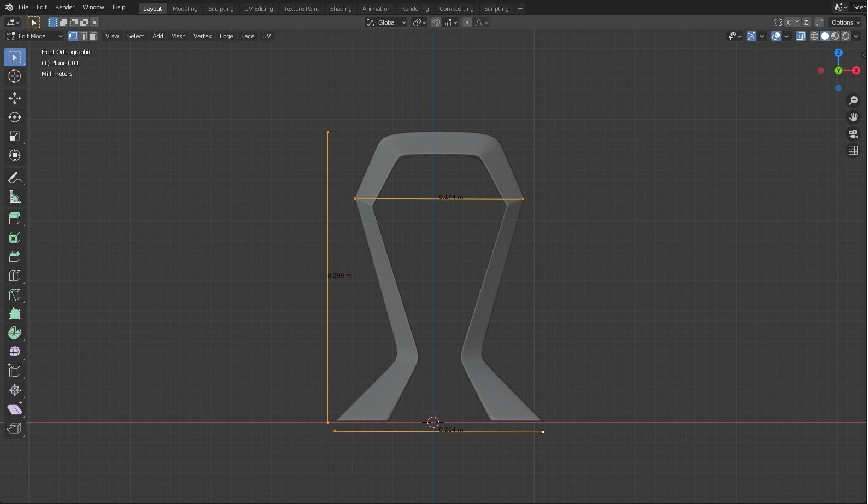Toggle proportional editing
This screenshot has height=504, width=868.
pos(467,22)
